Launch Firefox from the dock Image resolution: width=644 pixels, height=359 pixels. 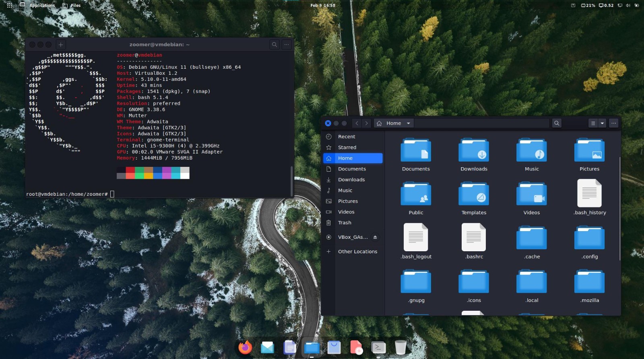[x=245, y=347]
